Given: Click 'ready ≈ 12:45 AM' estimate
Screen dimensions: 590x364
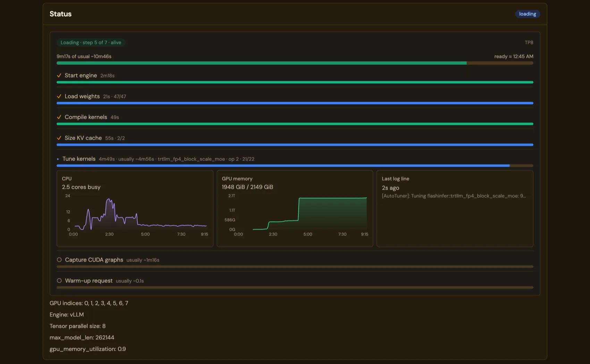Looking at the screenshot, I should click(514, 57).
